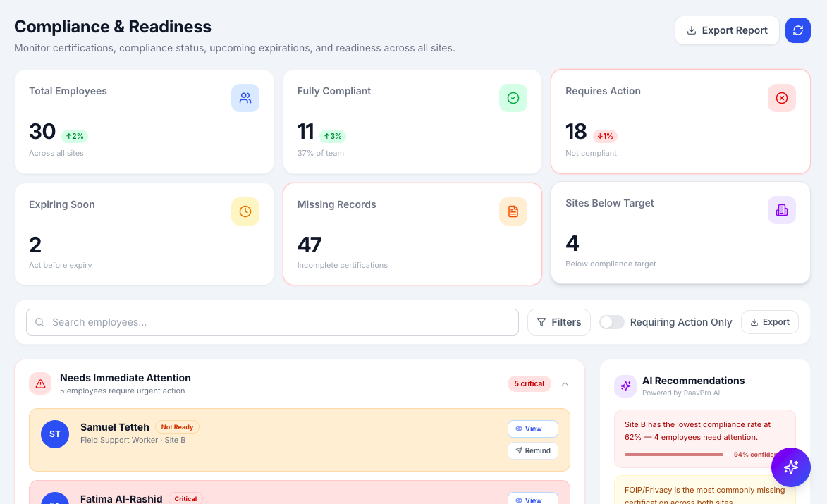Click the Sites Below Target building icon
This screenshot has height=504, width=827.
pos(782,210)
